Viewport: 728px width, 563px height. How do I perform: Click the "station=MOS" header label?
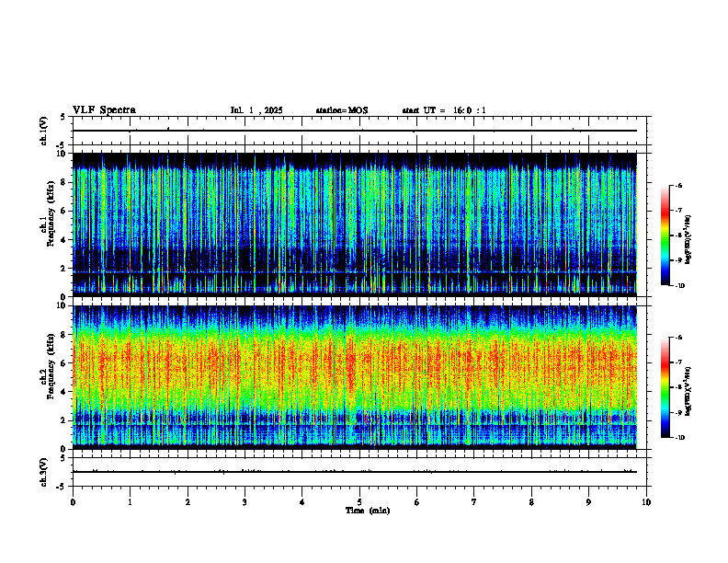tap(342, 110)
